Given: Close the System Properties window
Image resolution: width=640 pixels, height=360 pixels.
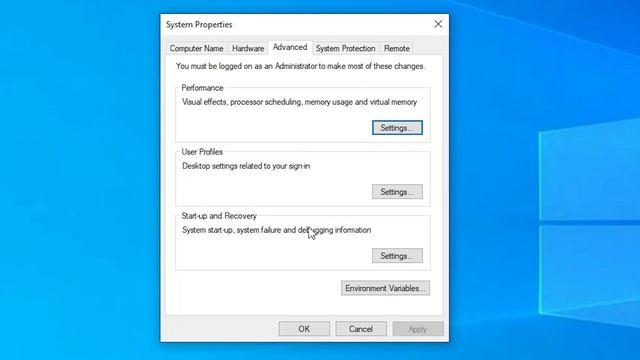Looking at the screenshot, I should [438, 24].
